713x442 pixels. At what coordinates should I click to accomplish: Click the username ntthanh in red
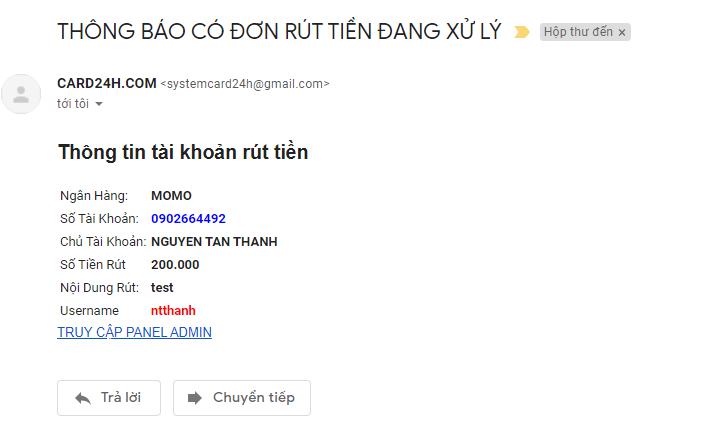[x=173, y=311]
